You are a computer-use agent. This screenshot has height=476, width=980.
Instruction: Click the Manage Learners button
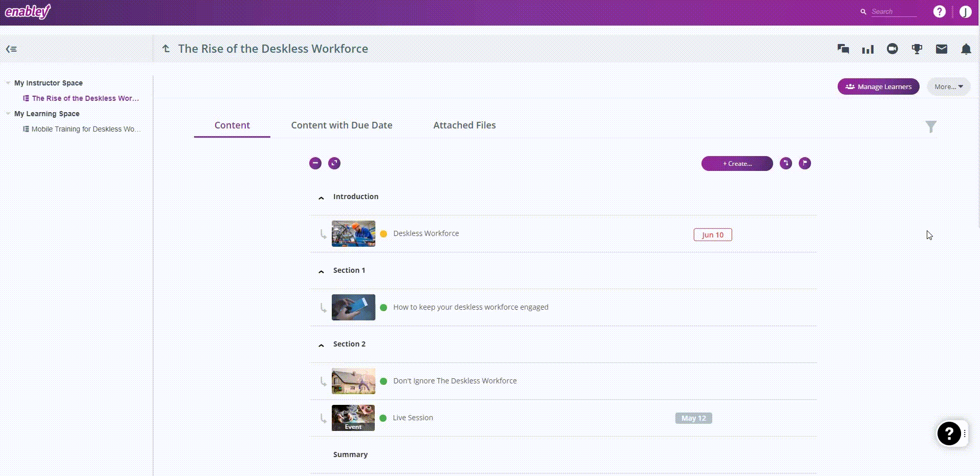click(878, 86)
